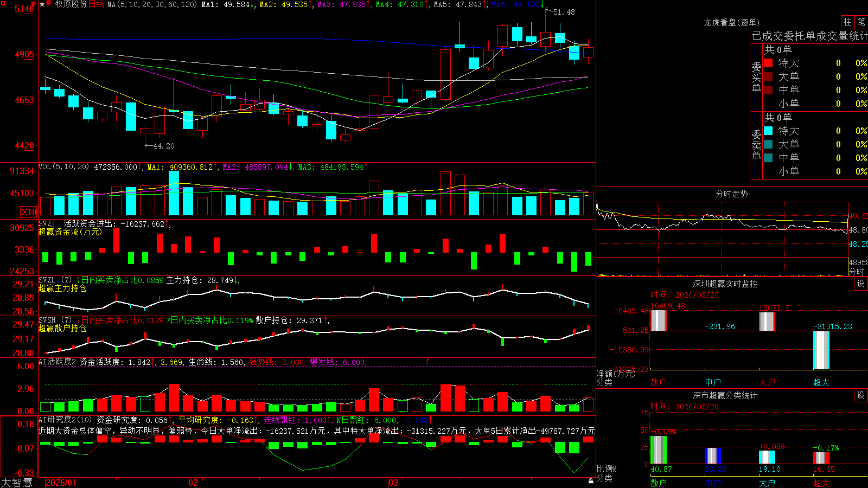Click the 03 month timeline marker
This screenshot has height=488, width=868.
(x=393, y=483)
